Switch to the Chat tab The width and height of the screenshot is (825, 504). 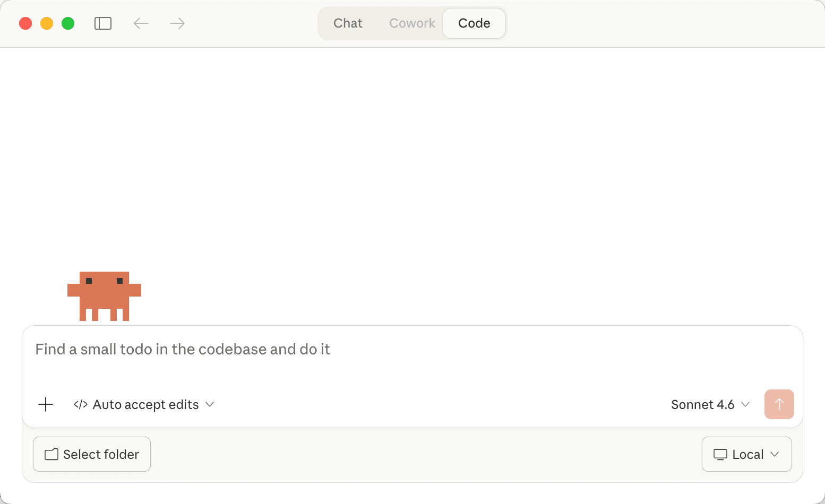tap(348, 23)
